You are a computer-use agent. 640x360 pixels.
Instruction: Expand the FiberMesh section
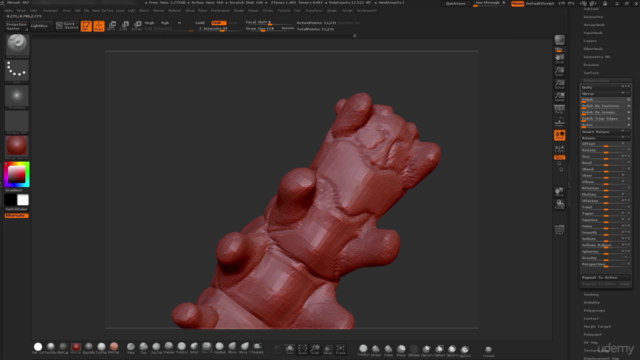coord(593,49)
